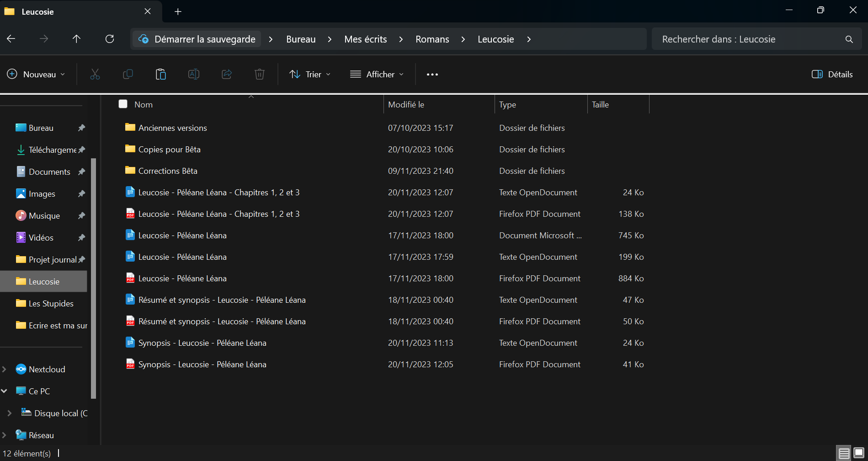Click the Paste clipboard icon
The image size is (868, 461).
click(160, 74)
